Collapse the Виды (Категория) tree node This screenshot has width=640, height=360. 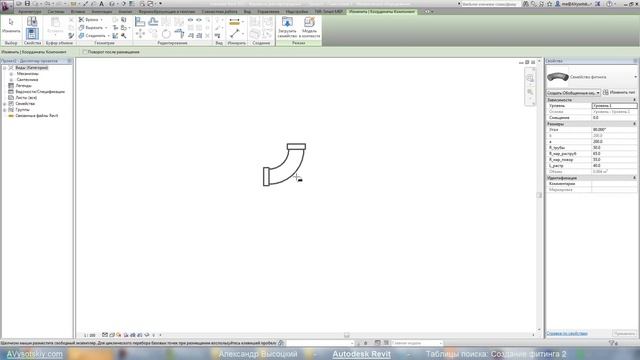(x=4, y=68)
